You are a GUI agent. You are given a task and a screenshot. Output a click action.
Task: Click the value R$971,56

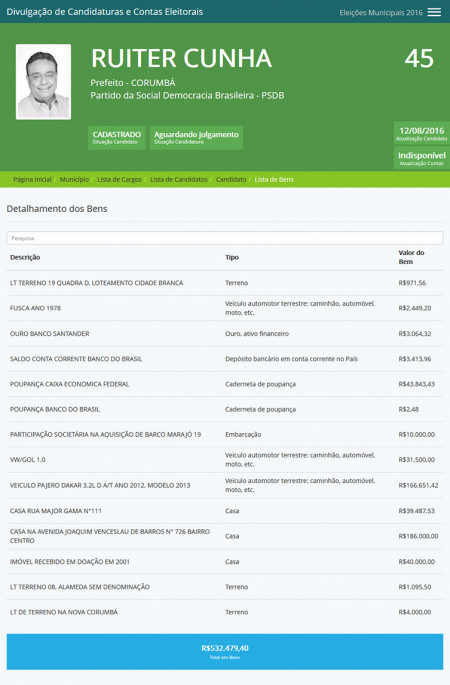[412, 283]
